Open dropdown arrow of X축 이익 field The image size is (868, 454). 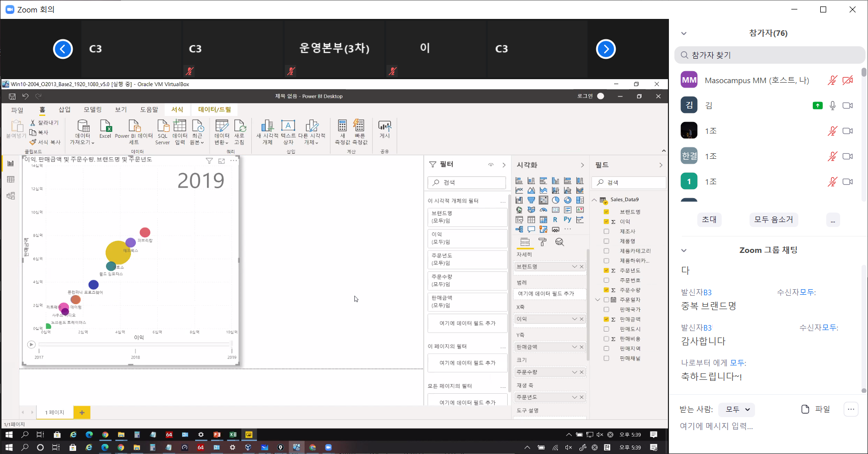574,319
